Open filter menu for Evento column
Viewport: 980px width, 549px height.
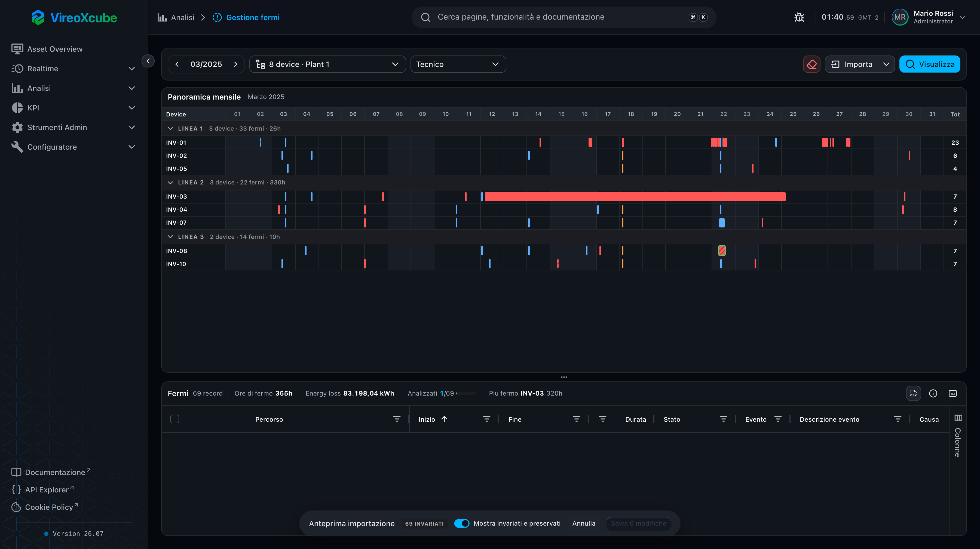point(778,419)
